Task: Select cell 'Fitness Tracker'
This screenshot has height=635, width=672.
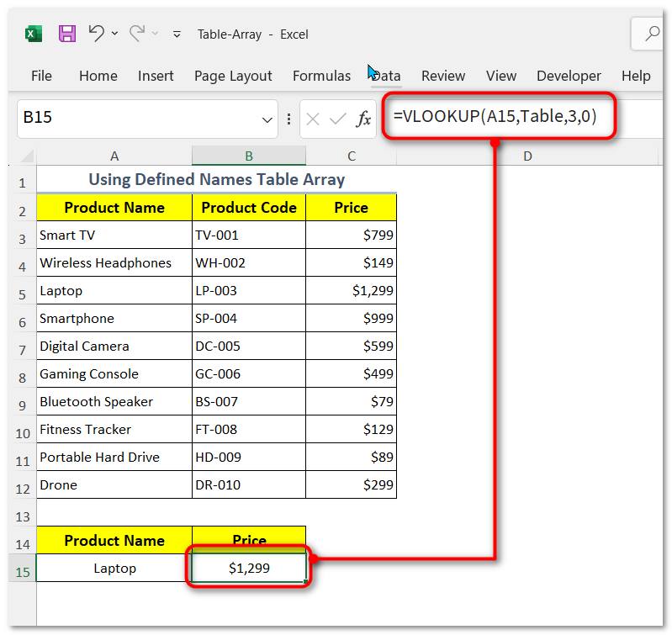Action: (114, 429)
